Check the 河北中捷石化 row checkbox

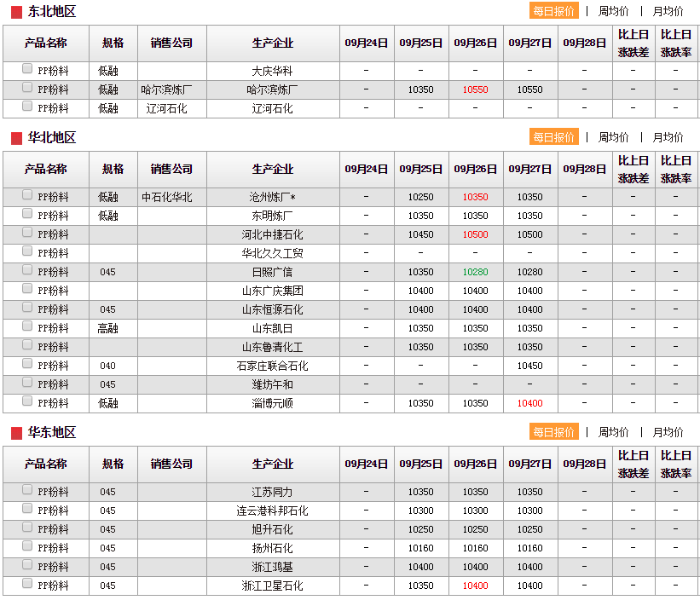tap(27, 232)
